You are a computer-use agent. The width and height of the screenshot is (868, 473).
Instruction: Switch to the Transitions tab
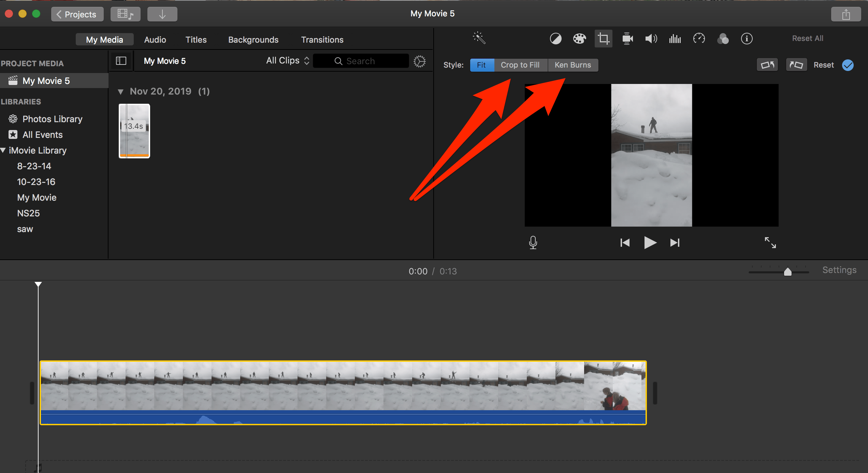[322, 40]
